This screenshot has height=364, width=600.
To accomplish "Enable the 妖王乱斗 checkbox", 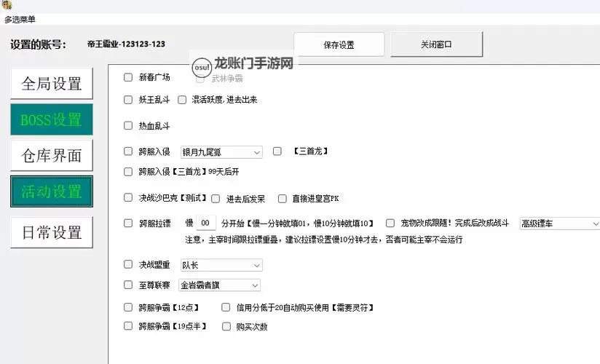I will (x=128, y=100).
